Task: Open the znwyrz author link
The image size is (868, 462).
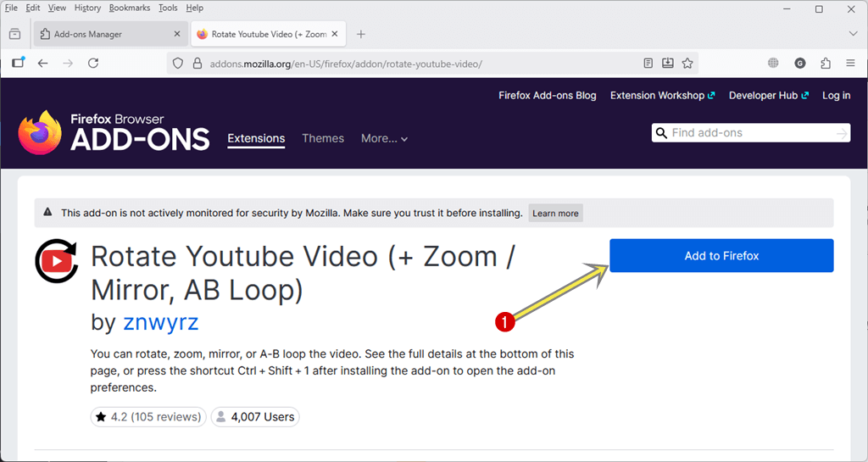Action: coord(160,322)
